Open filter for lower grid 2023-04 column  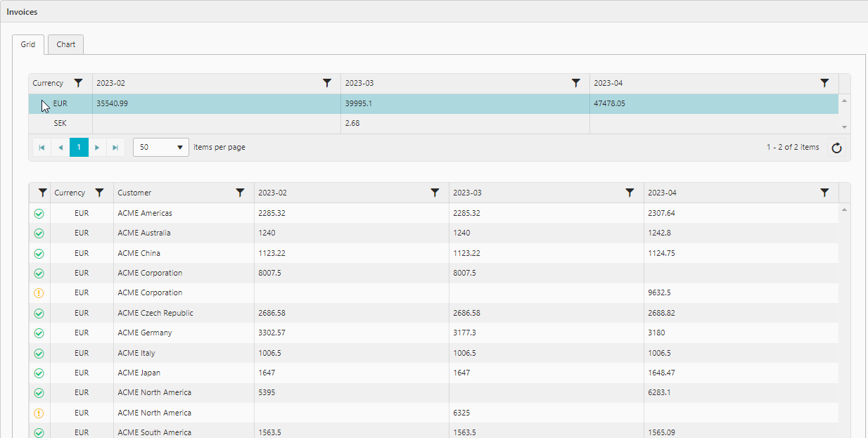click(x=824, y=193)
